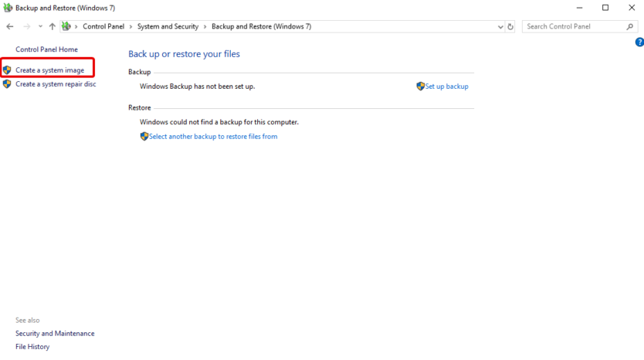The height and width of the screenshot is (360, 644).
Task: Click the Set up backup link
Action: click(446, 87)
